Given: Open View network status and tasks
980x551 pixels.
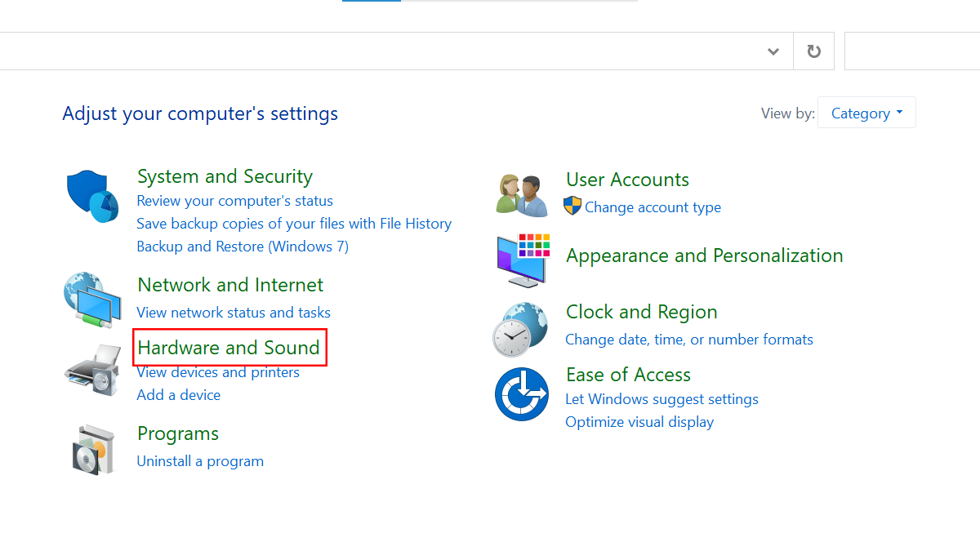Looking at the screenshot, I should coord(234,313).
